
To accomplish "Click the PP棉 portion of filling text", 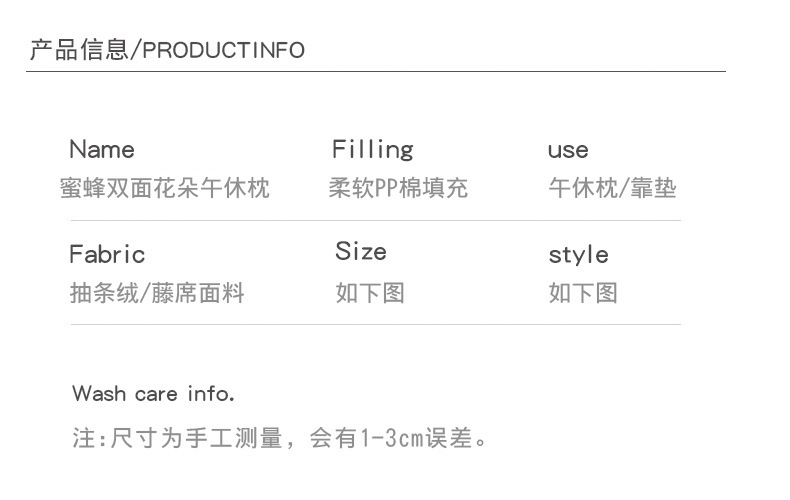I will [398, 188].
